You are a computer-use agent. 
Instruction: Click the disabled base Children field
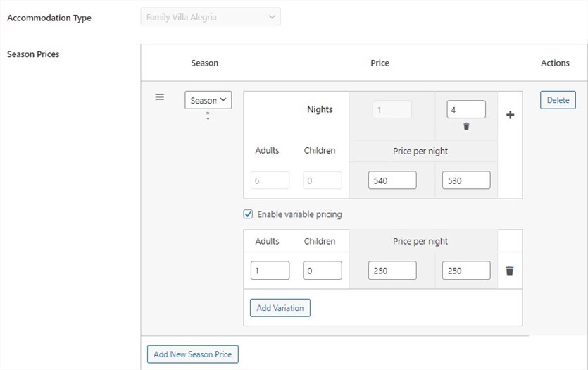[323, 180]
